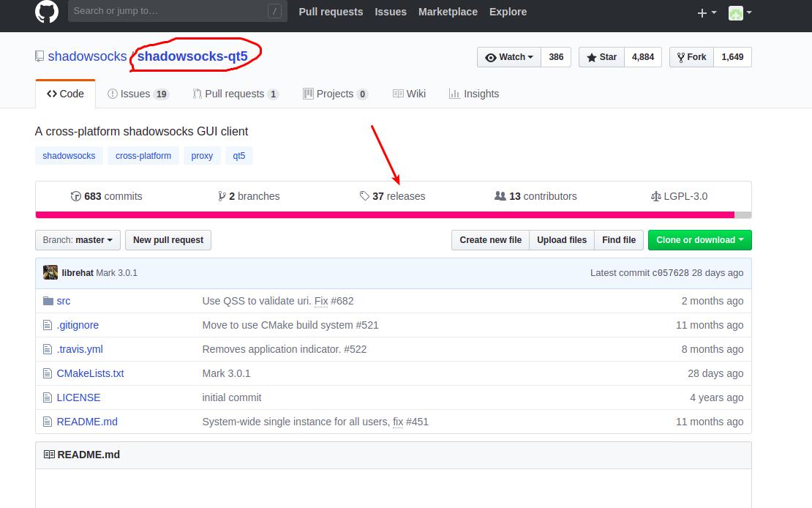This screenshot has width=812, height=508.
Task: Click the src folder icon
Action: pyautogui.click(x=48, y=301)
